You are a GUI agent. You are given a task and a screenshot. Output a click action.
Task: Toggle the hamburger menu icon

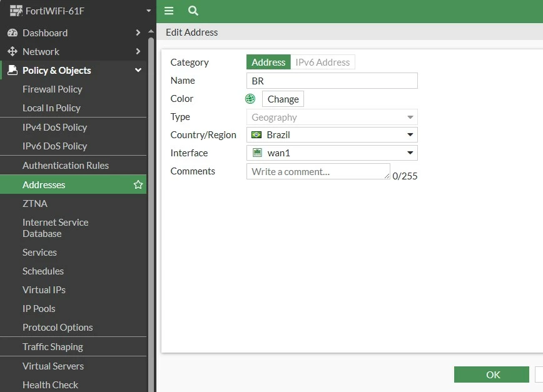(x=169, y=11)
